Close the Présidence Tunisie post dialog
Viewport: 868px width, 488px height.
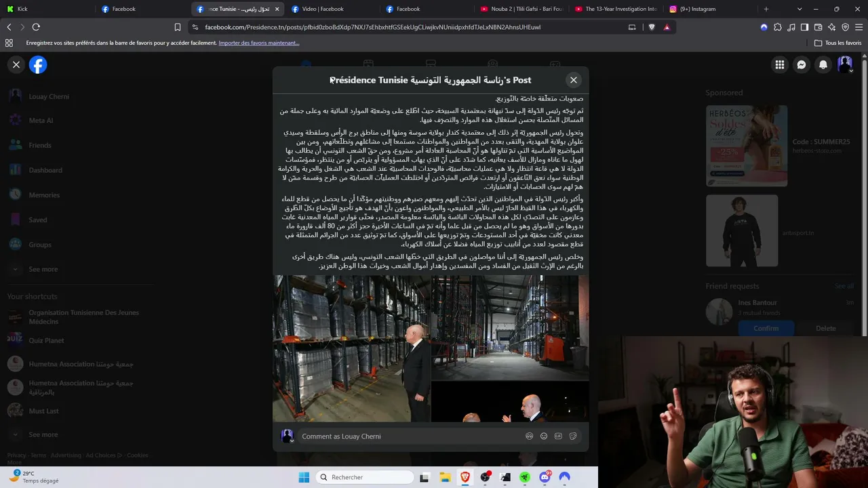click(x=574, y=80)
